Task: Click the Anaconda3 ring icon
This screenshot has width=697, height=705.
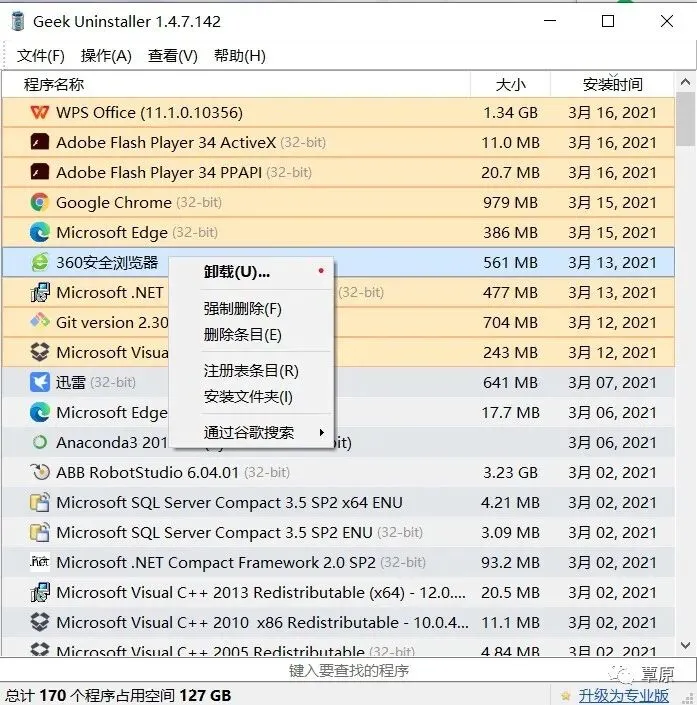Action: pos(40,442)
